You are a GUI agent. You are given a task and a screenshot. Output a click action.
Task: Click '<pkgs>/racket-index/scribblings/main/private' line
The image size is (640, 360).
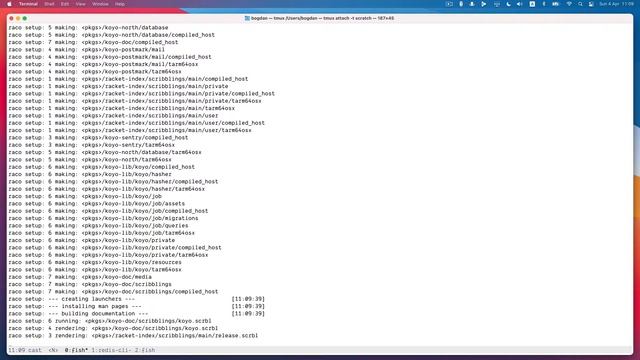pos(118,87)
